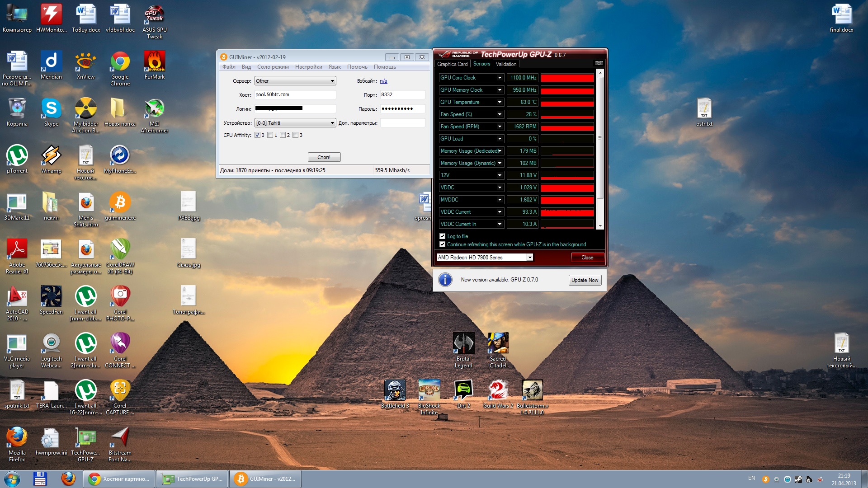Enable CPU Affinity checkbox 1
868x488 pixels.
pos(270,135)
